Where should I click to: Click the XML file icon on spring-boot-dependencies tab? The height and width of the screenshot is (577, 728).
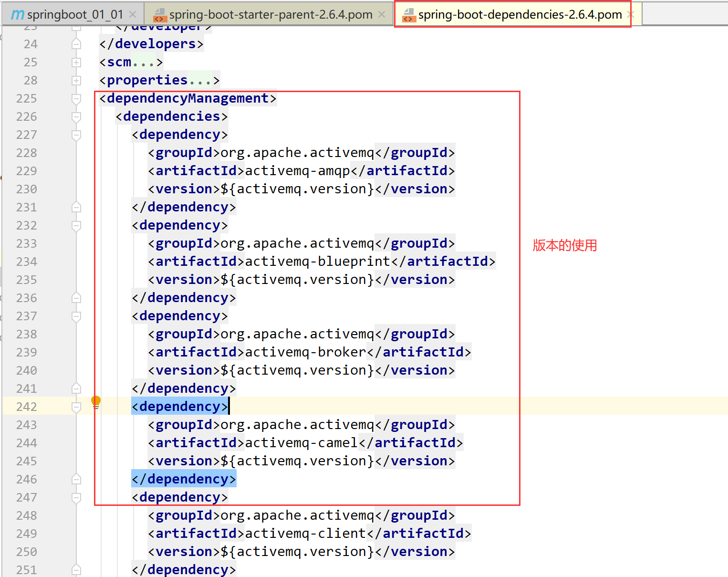pos(409,15)
